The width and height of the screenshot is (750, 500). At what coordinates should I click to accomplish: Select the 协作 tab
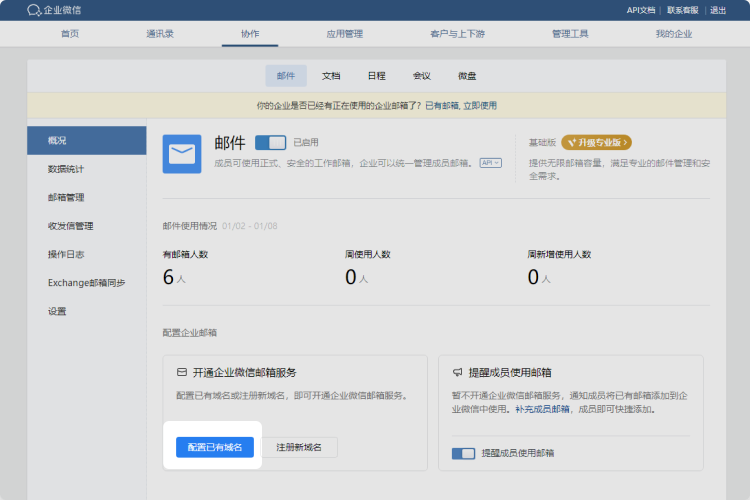pos(250,33)
